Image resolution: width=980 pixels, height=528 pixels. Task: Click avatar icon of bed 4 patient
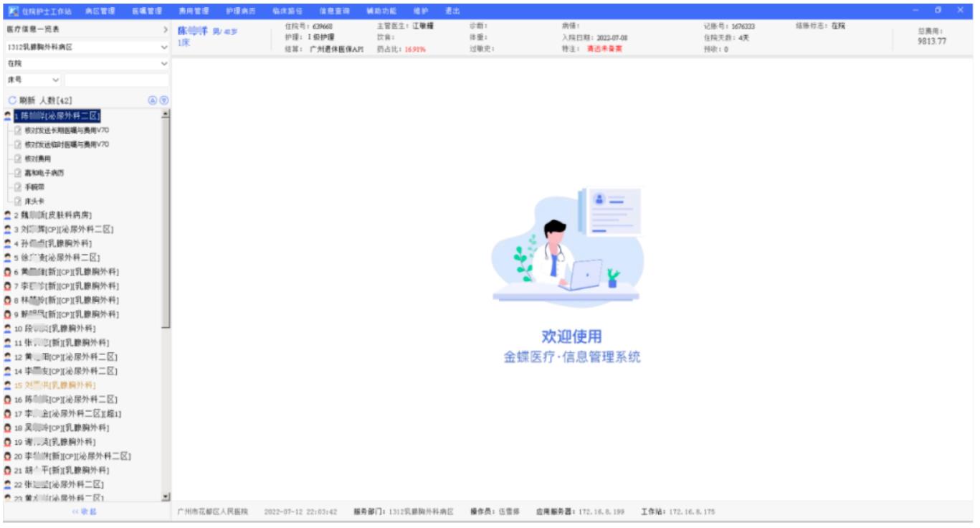(x=7, y=243)
